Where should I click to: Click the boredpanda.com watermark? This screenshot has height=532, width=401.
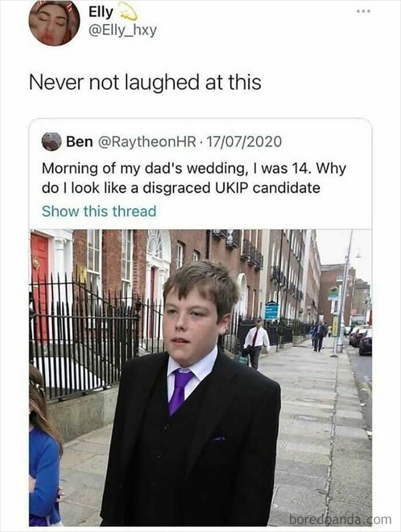[x=340, y=519]
